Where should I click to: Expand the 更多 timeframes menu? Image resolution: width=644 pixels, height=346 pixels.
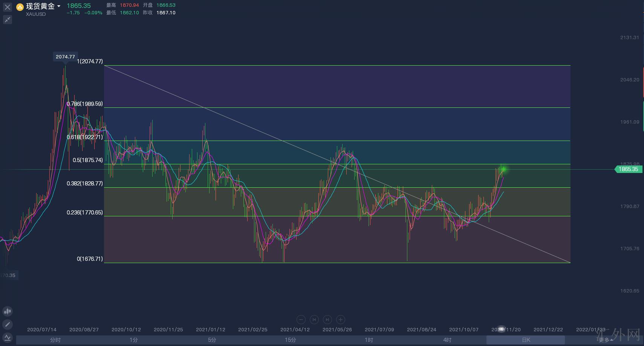coord(604,340)
